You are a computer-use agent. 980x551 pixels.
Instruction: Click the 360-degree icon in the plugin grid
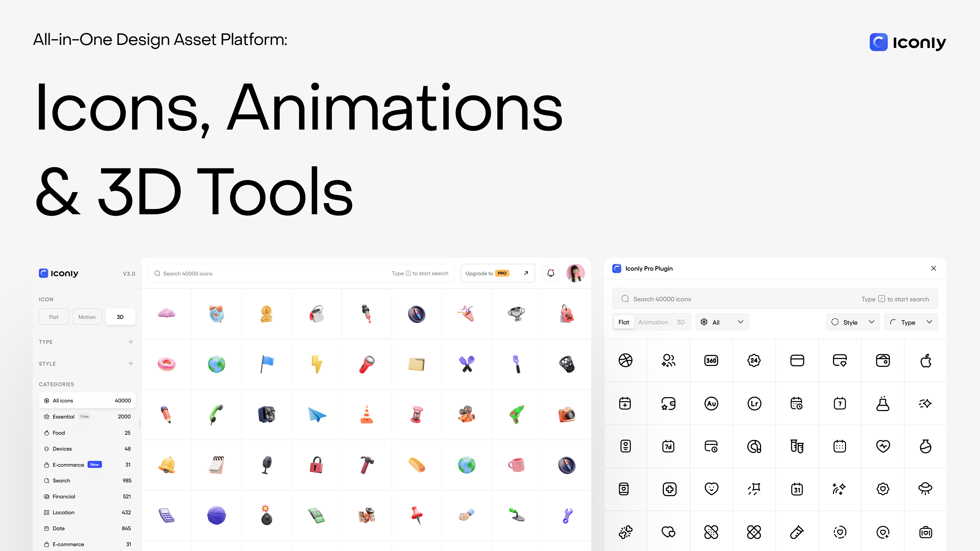[x=712, y=360]
